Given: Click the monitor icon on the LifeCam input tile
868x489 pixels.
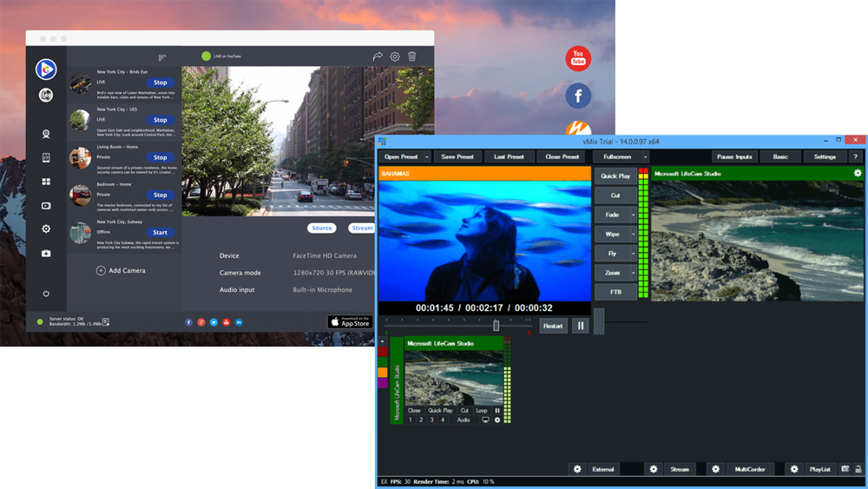Looking at the screenshot, I should tap(485, 420).
